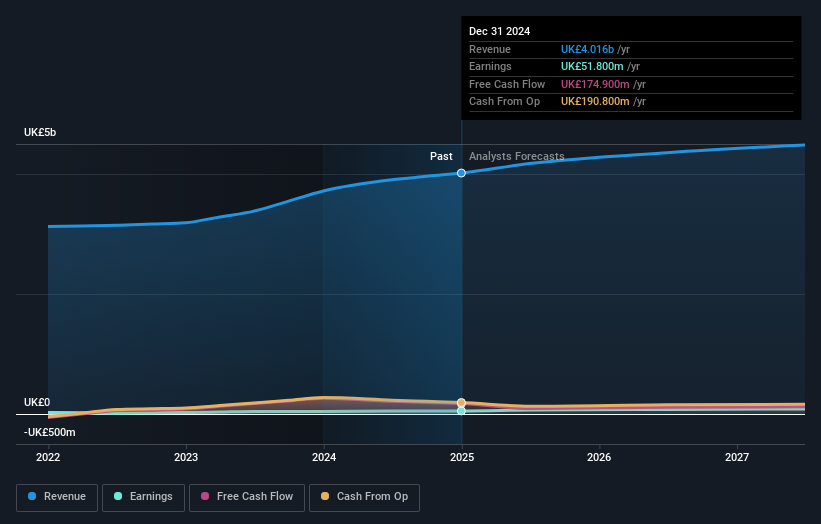Image resolution: width=821 pixels, height=524 pixels.
Task: Click the UK£190.800m cash from op value
Action: coord(595,102)
